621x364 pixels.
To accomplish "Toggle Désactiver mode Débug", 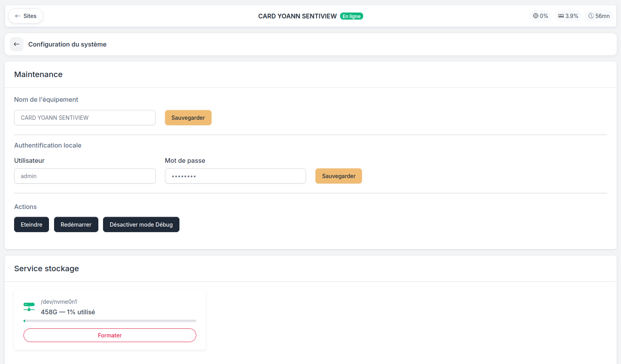I will tap(141, 225).
